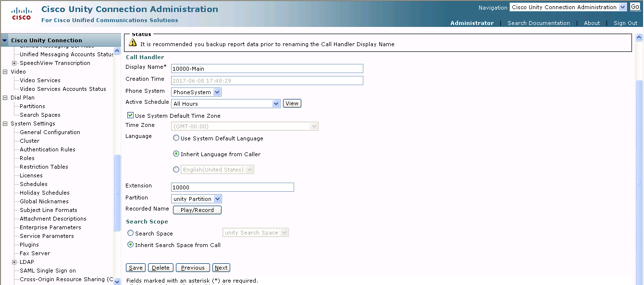Open Cross-Origin Resource Sharing item
The image size is (644, 285).
(x=66, y=279)
